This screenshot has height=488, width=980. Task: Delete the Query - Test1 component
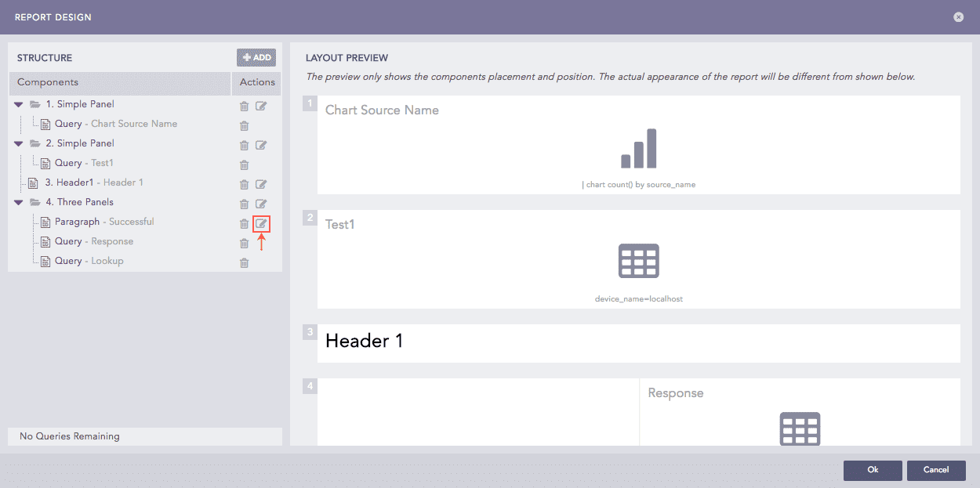(244, 164)
